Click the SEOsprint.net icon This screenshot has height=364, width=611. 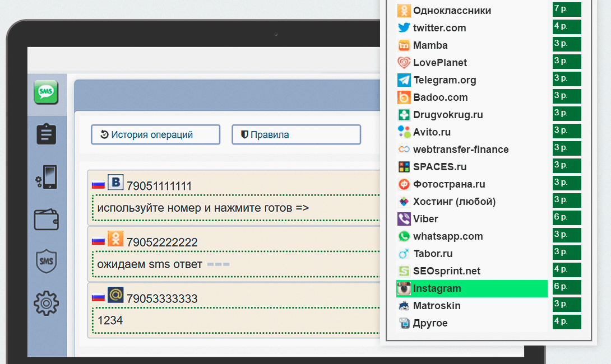[404, 271]
